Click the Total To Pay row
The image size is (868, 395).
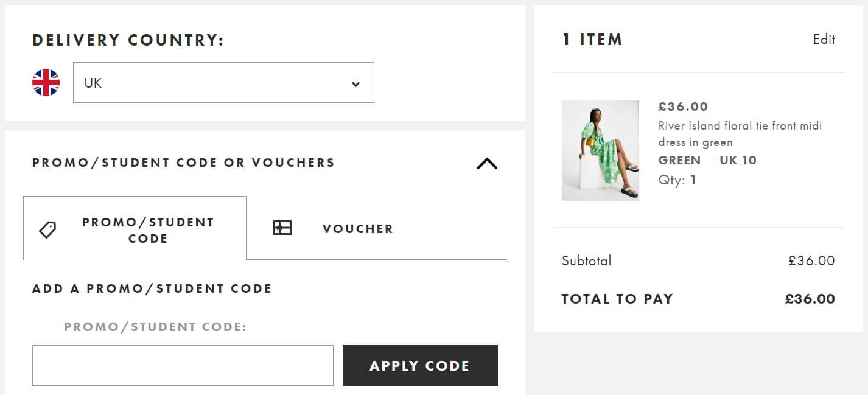tap(698, 299)
